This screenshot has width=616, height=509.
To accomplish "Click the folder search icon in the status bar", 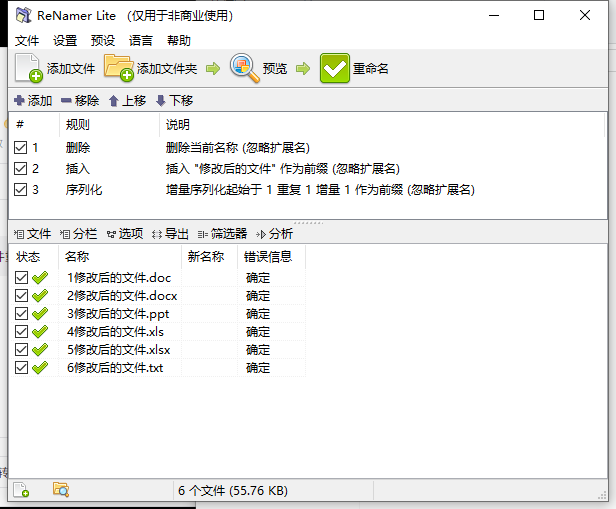I will [x=61, y=490].
